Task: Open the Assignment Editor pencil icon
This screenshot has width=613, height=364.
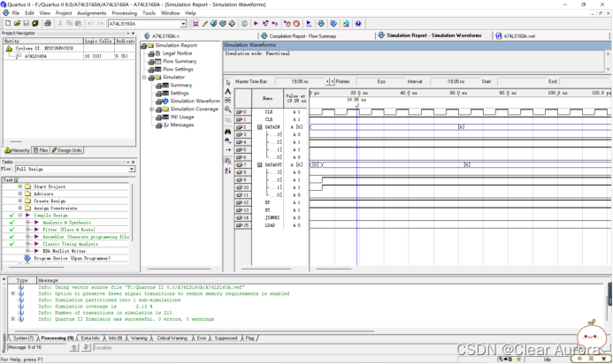Action: 204,24
